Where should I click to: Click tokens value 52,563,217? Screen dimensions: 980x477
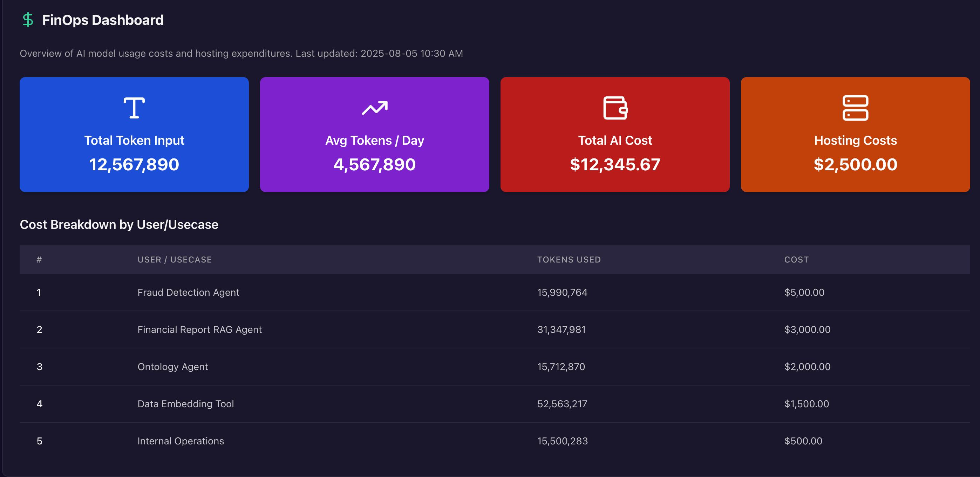click(562, 404)
